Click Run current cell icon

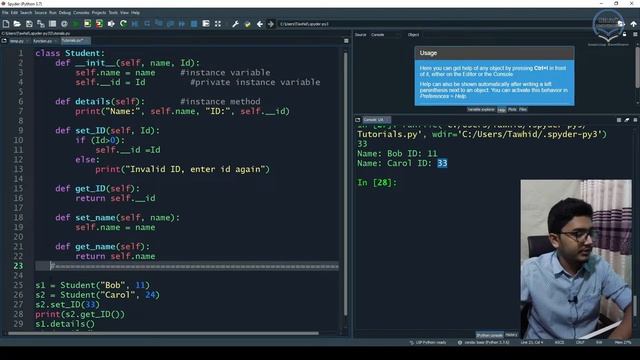click(87, 24)
